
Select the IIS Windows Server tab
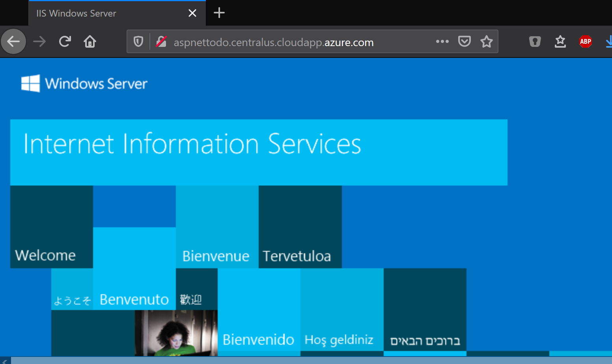click(117, 13)
